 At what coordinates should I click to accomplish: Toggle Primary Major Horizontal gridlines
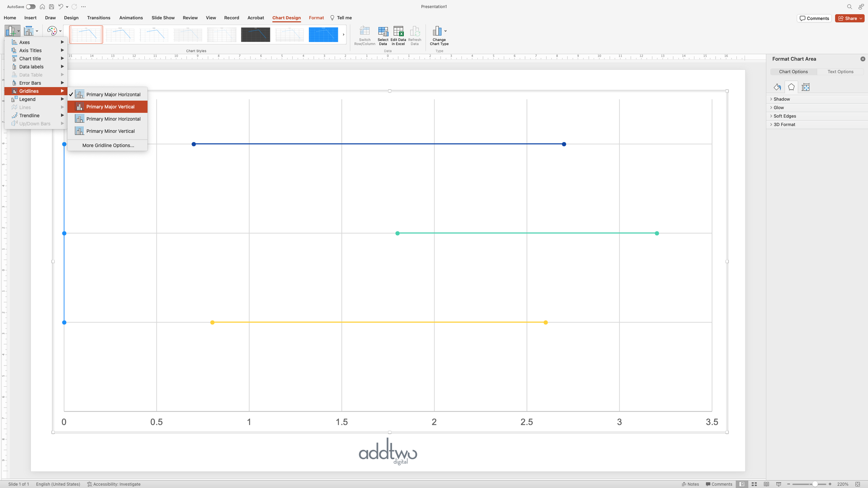(x=113, y=94)
